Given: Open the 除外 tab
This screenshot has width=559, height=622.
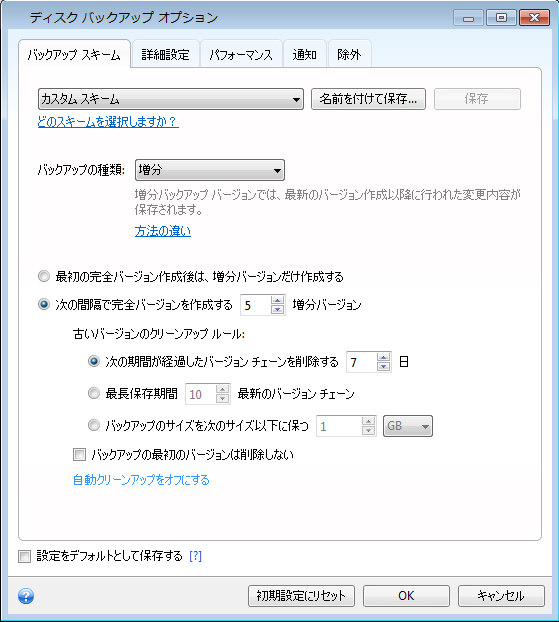Looking at the screenshot, I should coord(350,55).
